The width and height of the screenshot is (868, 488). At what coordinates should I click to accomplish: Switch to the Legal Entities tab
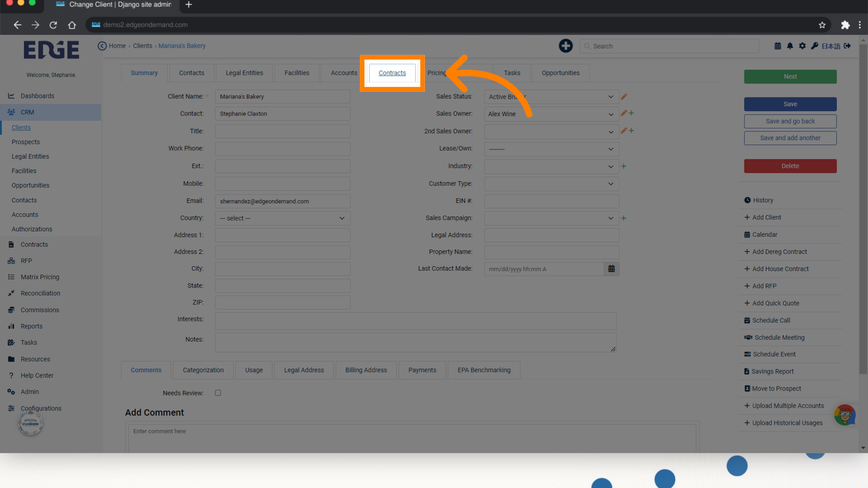tap(244, 73)
